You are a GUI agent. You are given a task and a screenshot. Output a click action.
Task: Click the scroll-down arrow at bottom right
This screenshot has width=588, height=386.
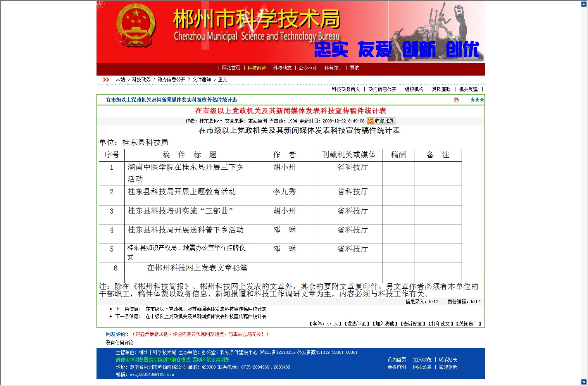point(584,382)
